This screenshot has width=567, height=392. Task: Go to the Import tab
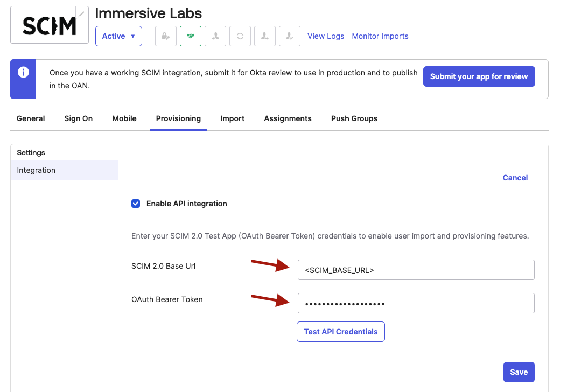click(x=233, y=118)
